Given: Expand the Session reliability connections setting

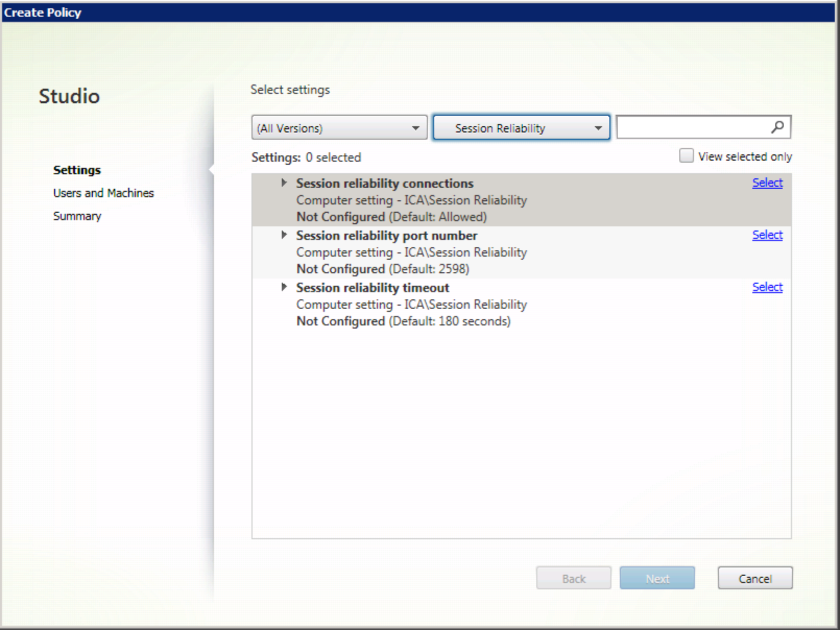Looking at the screenshot, I should [284, 183].
